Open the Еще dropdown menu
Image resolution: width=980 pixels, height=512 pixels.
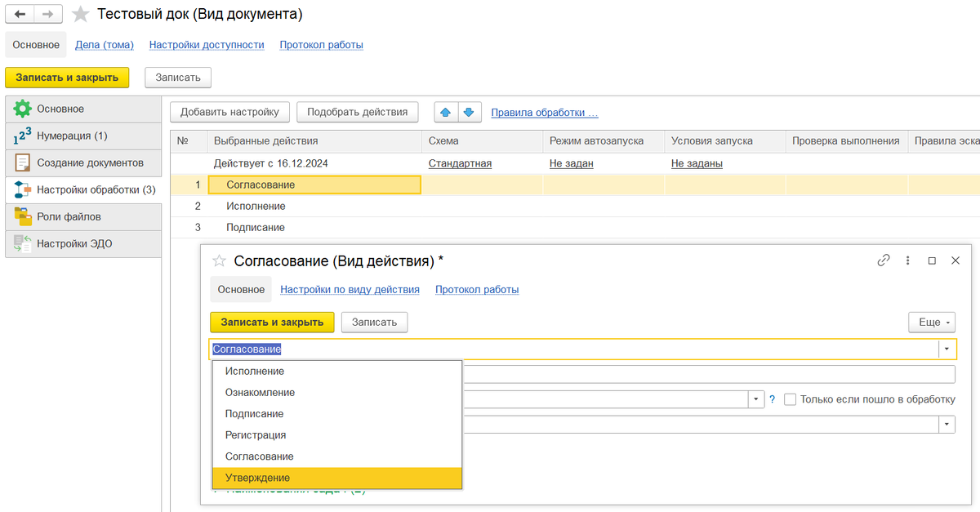pyautogui.click(x=932, y=322)
